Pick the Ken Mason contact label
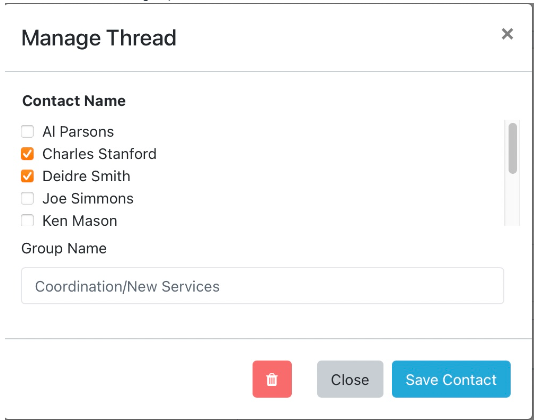This screenshot has width=534, height=420. pos(80,221)
